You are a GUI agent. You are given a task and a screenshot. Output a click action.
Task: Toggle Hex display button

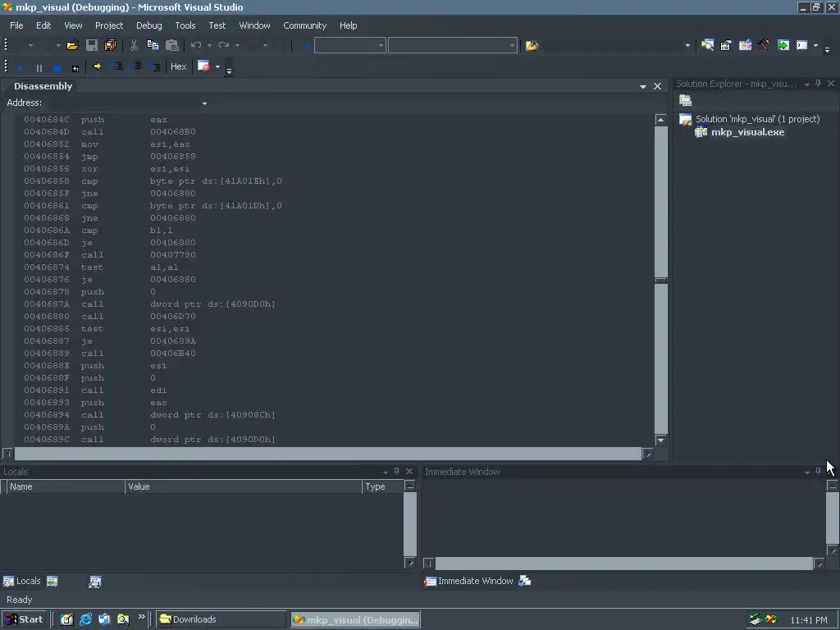[178, 66]
